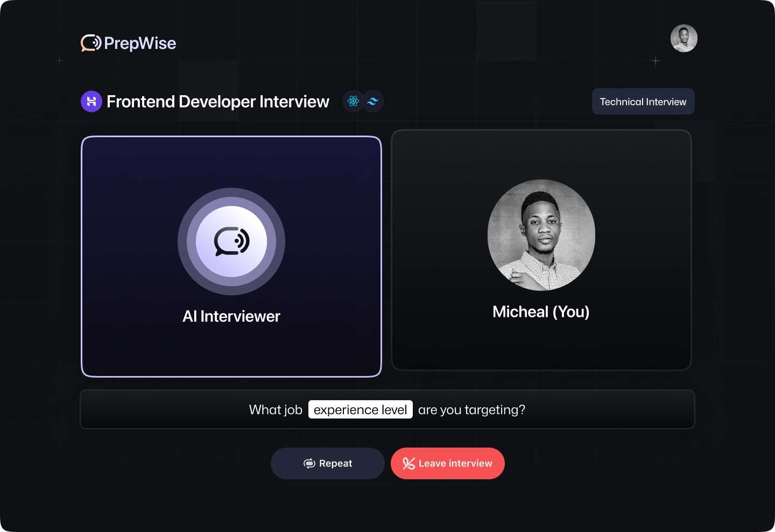This screenshot has width=775, height=532.
Task: Select the Tailwind CSS tech icon
Action: click(x=373, y=101)
